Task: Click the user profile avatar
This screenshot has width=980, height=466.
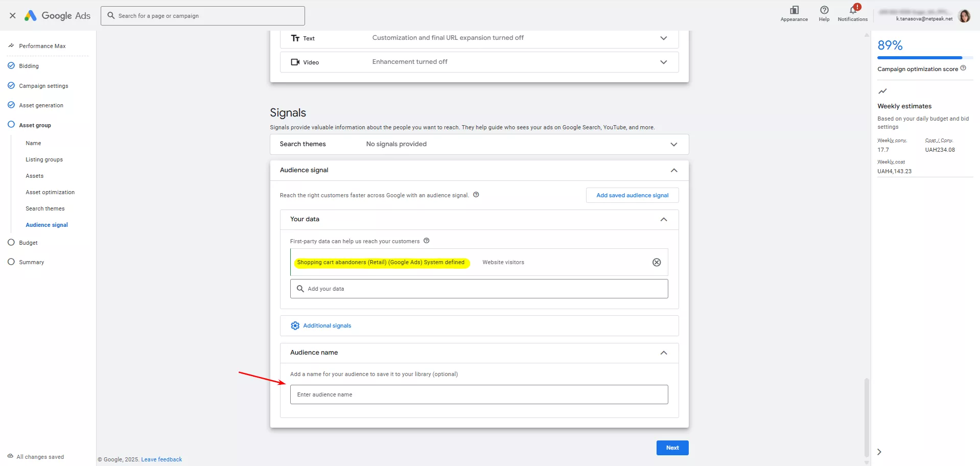Action: point(964,16)
